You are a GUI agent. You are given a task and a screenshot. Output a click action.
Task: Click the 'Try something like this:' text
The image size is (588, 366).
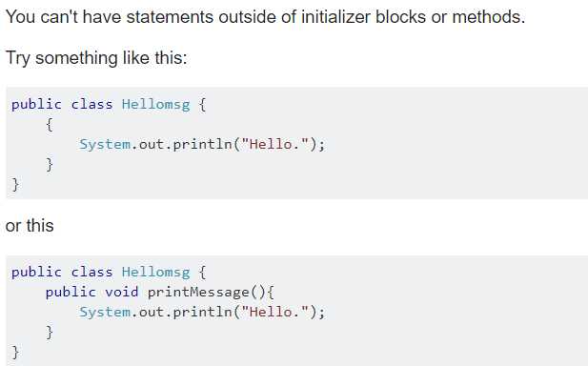tap(96, 58)
